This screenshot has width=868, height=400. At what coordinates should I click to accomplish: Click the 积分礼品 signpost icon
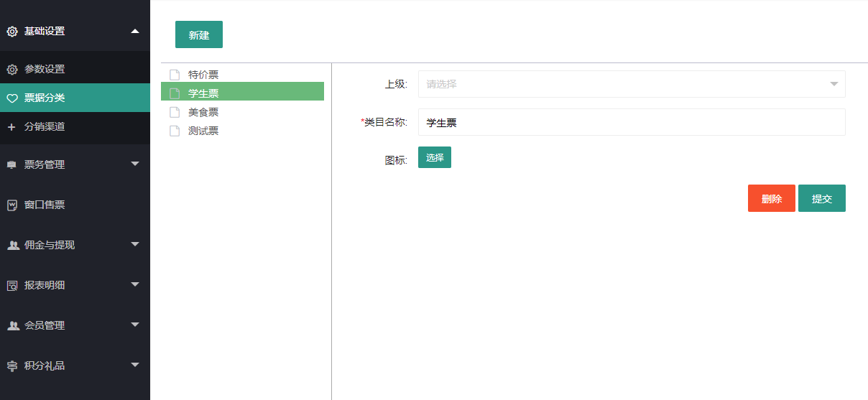pos(12,366)
